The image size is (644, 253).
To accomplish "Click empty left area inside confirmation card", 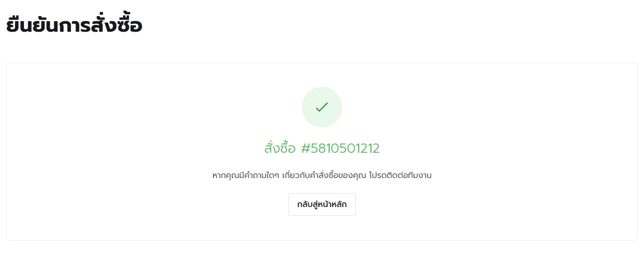I will 115,152.
